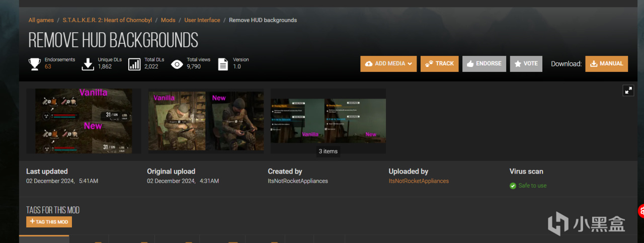This screenshot has height=243, width=644.
Task: Click the Unique DLs download icon
Action: click(x=88, y=64)
